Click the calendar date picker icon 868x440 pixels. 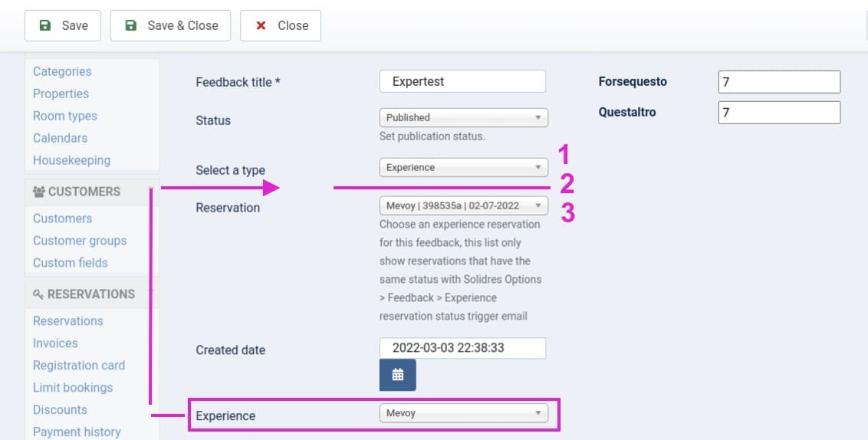pyautogui.click(x=397, y=375)
